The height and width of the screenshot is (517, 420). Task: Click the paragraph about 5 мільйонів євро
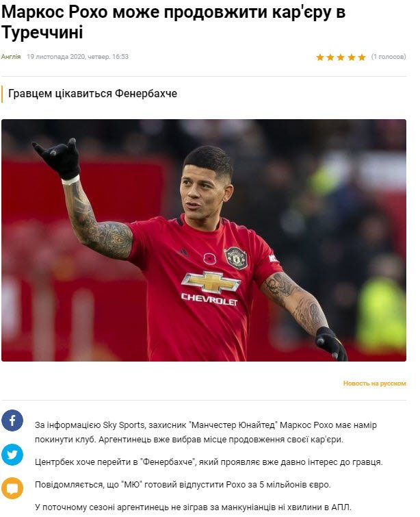(183, 485)
